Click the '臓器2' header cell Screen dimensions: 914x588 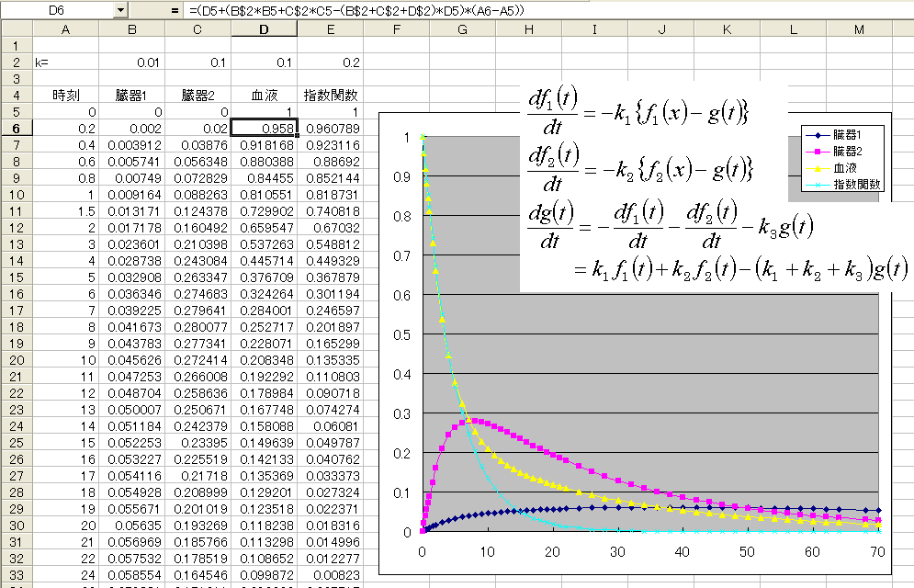tap(198, 96)
